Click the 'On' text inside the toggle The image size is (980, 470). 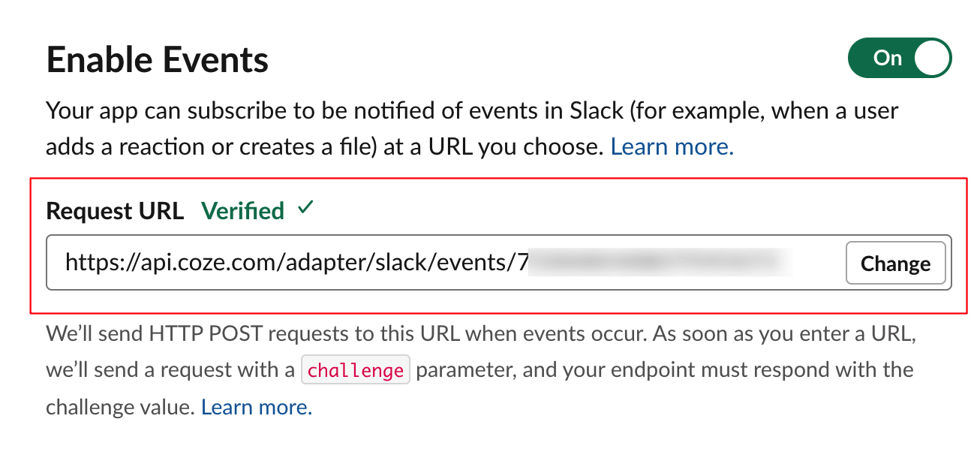[888, 59]
